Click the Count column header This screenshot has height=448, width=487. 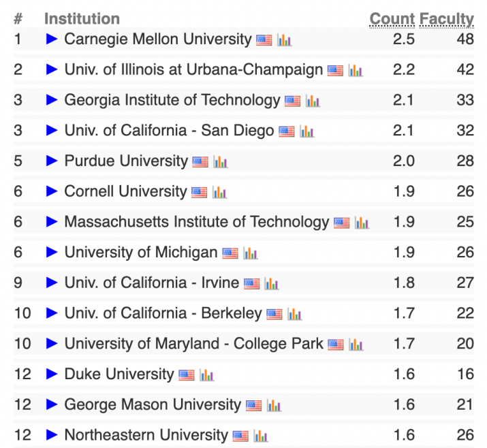[392, 19]
